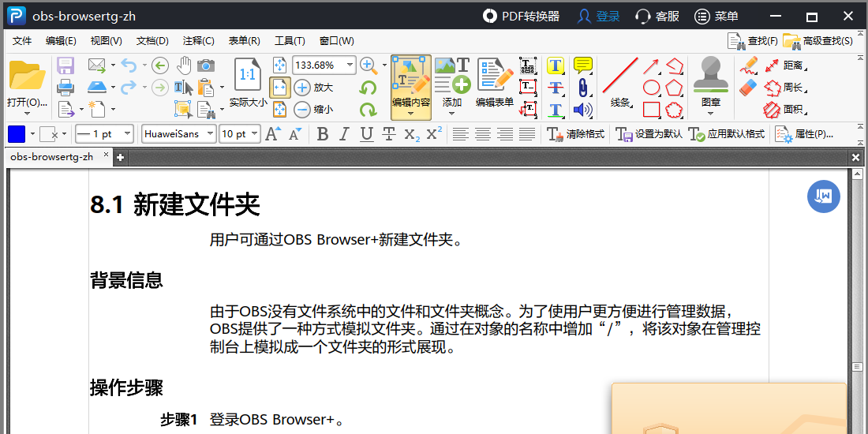
Task: Click 设置为默认 button
Action: 649,134
